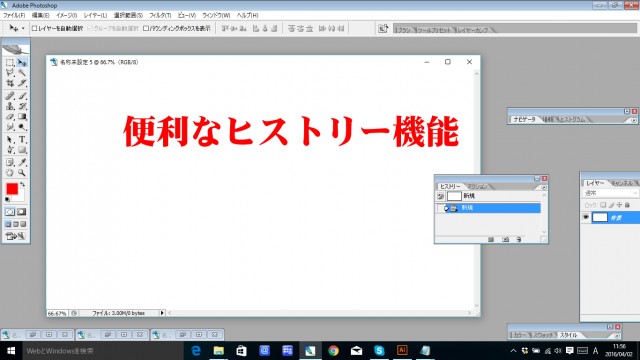This screenshot has width=640, height=360.
Task: Open Windows Start button
Action: [11, 351]
